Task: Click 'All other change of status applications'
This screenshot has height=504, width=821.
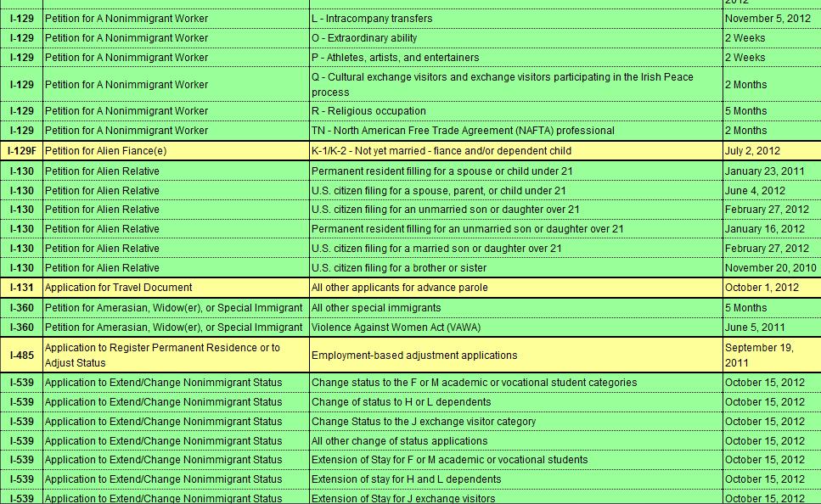Action: 515,440
